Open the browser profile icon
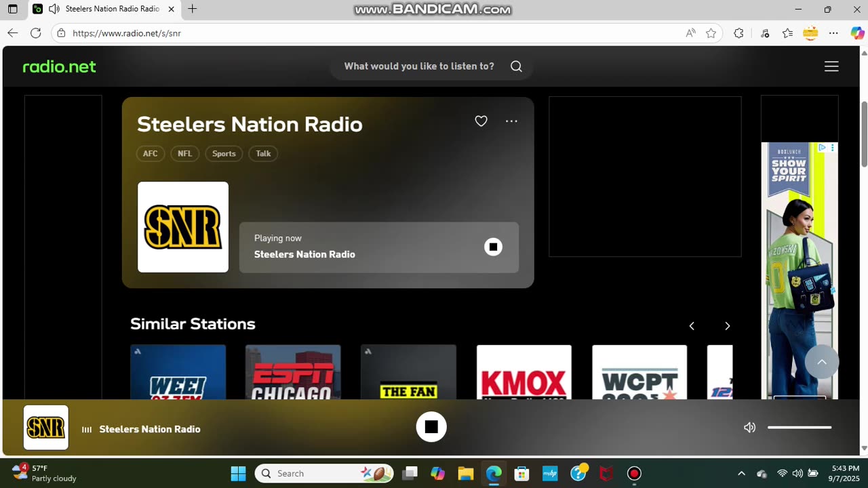868x488 pixels. [x=810, y=33]
